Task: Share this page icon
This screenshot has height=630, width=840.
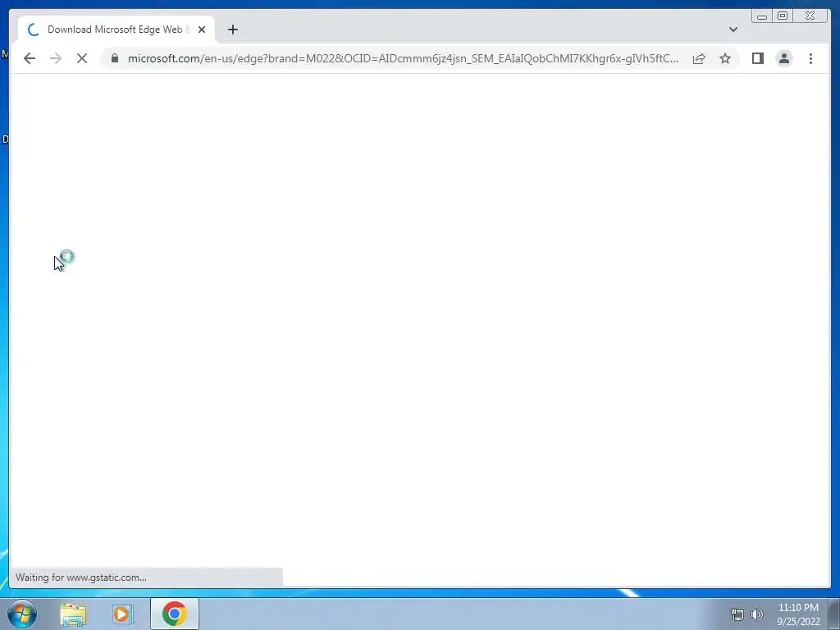Action: (699, 58)
